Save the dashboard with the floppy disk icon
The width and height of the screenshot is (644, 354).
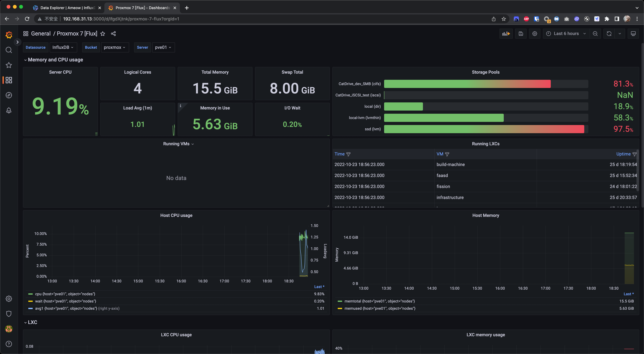[521, 34]
